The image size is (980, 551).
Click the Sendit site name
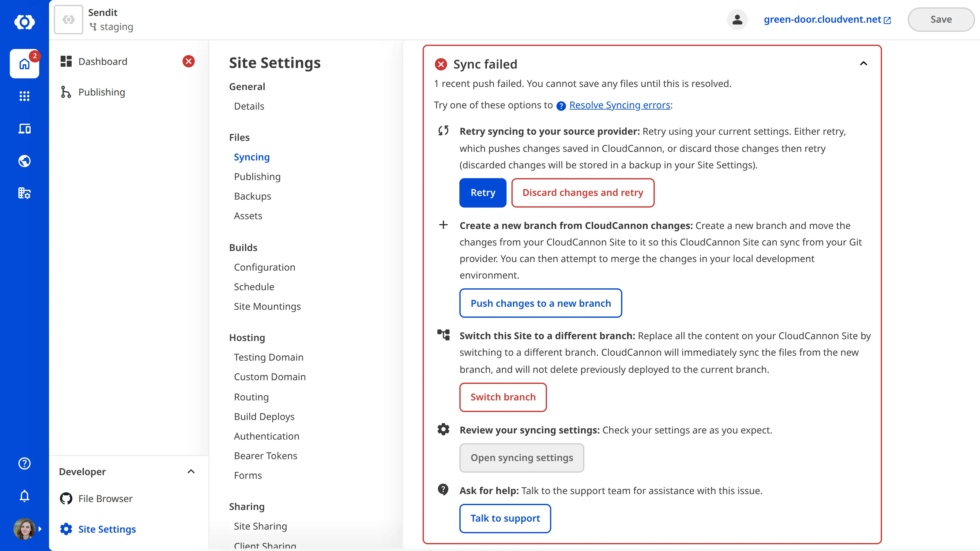pos(103,13)
